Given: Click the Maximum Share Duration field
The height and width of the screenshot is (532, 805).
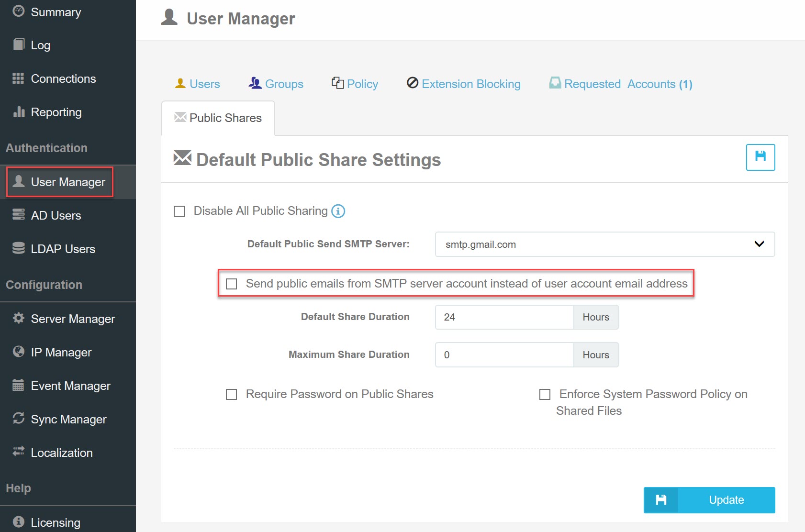Looking at the screenshot, I should (x=504, y=355).
